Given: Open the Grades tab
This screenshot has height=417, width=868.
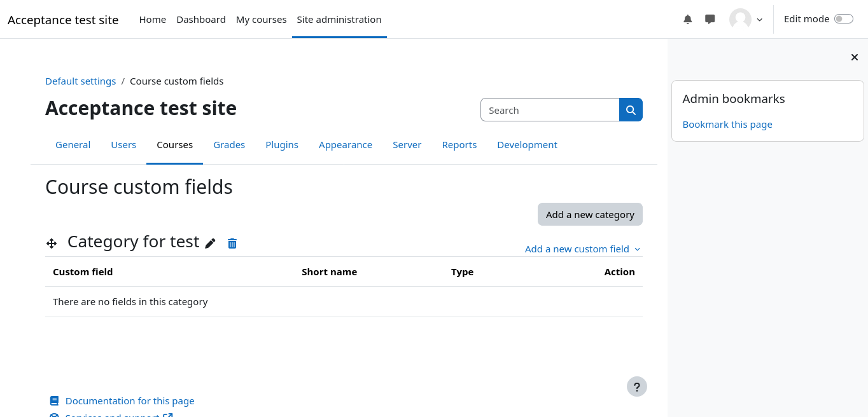Looking at the screenshot, I should pos(229,145).
